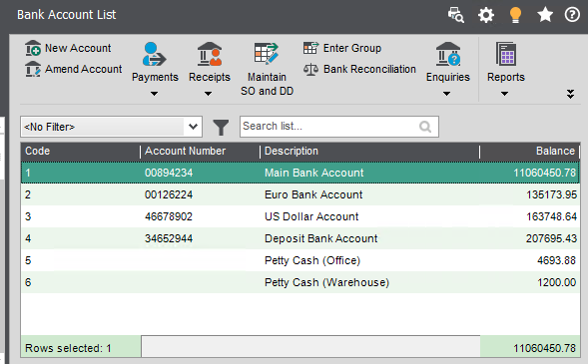Select the Main Bank Account row
Image resolution: width=588 pixels, height=364 pixels.
[300, 173]
